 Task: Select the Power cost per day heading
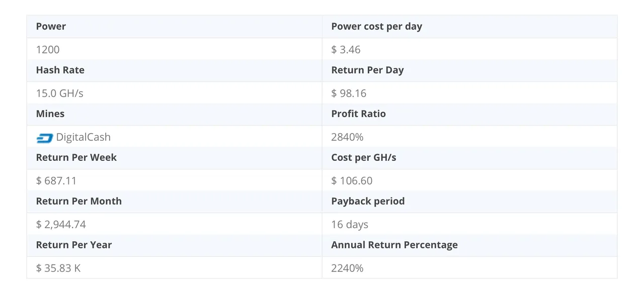tap(377, 27)
